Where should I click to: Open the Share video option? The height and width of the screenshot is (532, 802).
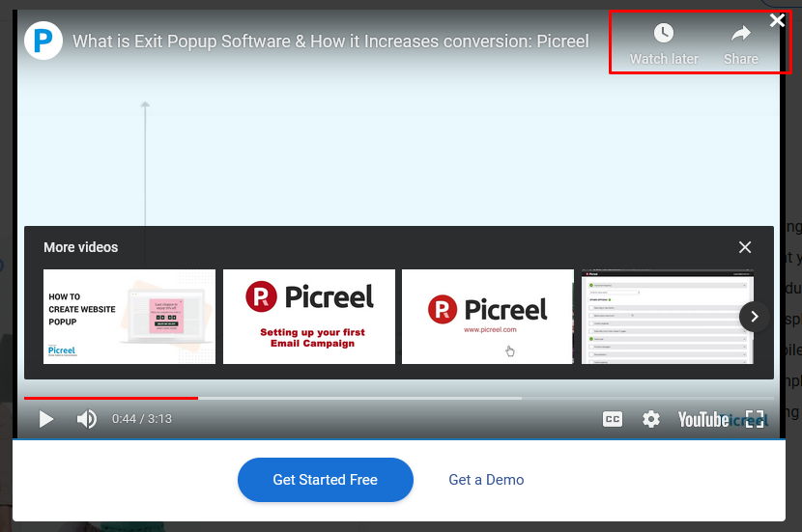point(740,44)
